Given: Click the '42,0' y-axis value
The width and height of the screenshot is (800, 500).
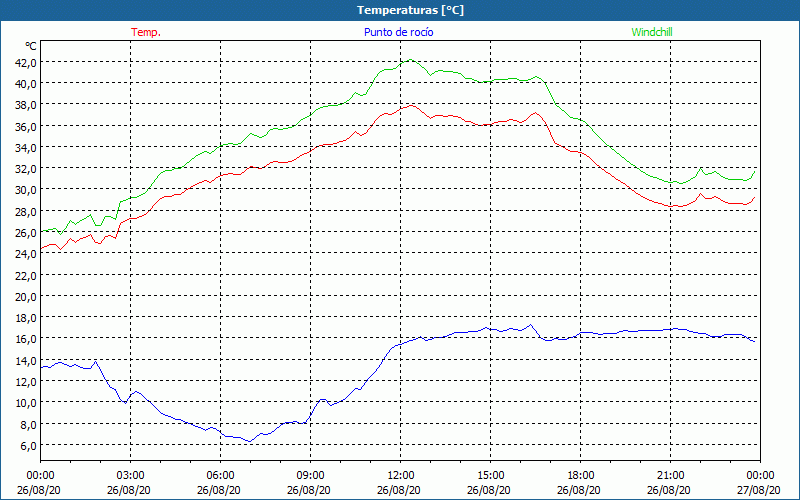Looking at the screenshot, I should tap(27, 62).
